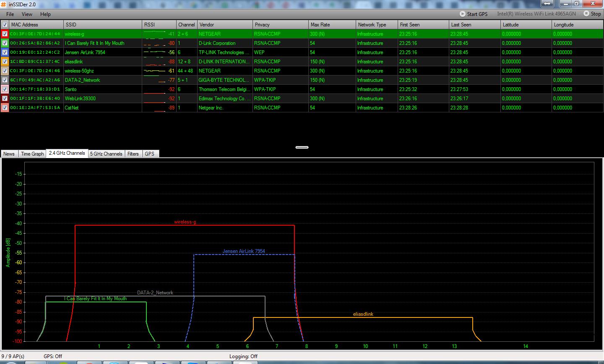
Task: Sort by Channel column header
Action: (x=187, y=25)
